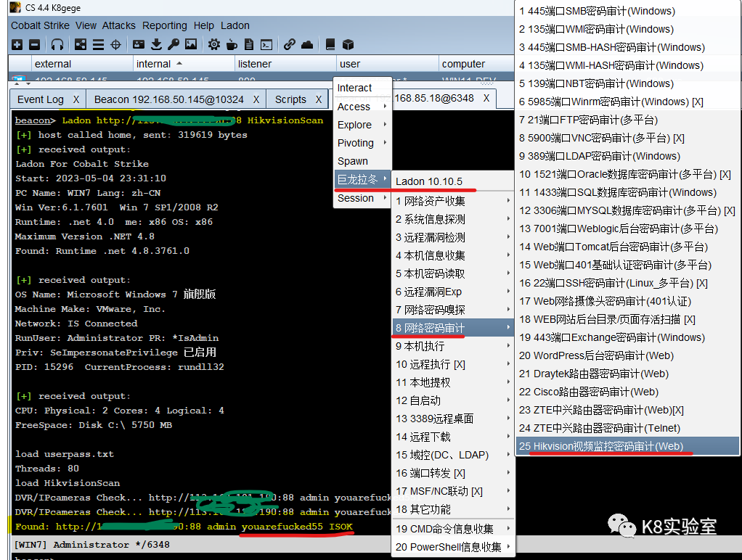Open the Reporting menu

tap(165, 25)
